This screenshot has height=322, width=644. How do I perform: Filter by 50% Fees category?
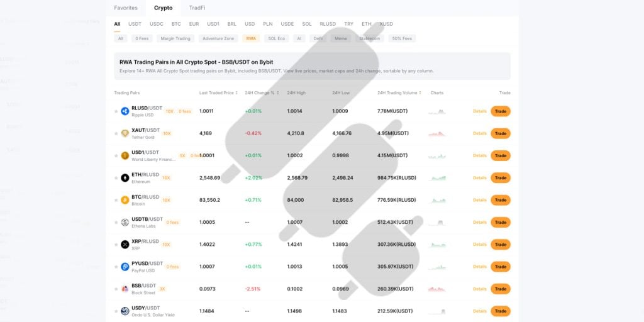[x=402, y=38]
